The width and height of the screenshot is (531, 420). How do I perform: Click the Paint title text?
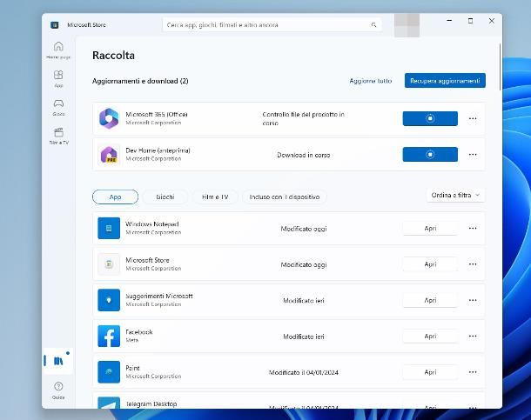(132, 368)
